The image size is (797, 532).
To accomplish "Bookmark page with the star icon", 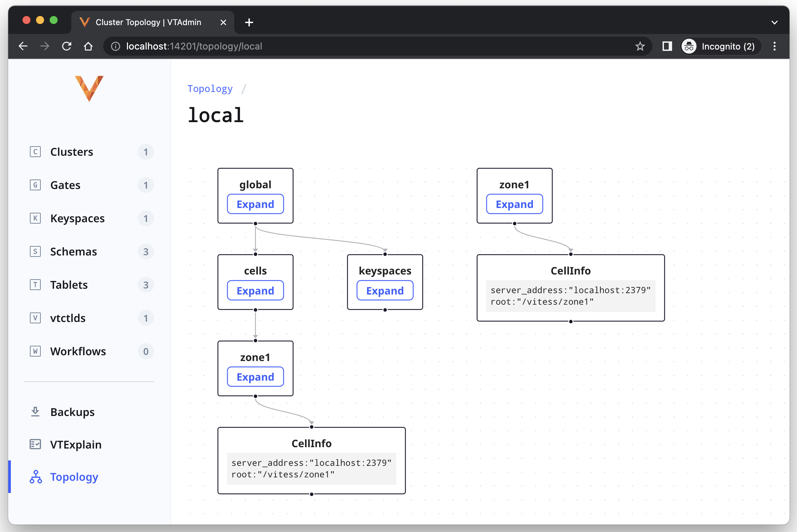I will (x=640, y=46).
